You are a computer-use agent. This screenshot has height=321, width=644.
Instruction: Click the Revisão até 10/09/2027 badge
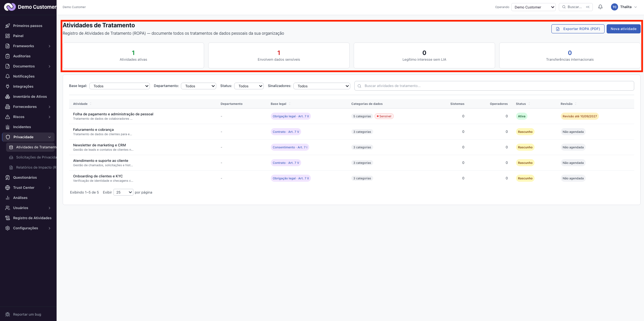pyautogui.click(x=579, y=116)
